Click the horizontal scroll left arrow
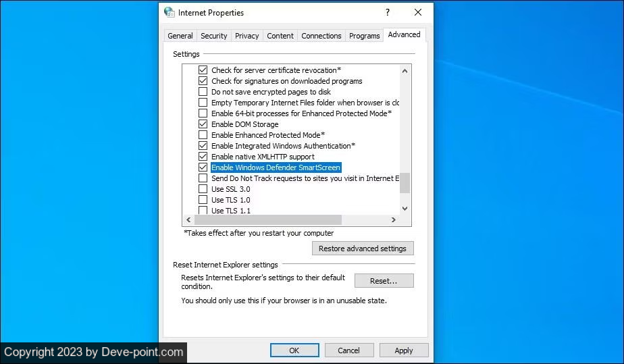This screenshot has width=624, height=364. 188,219
